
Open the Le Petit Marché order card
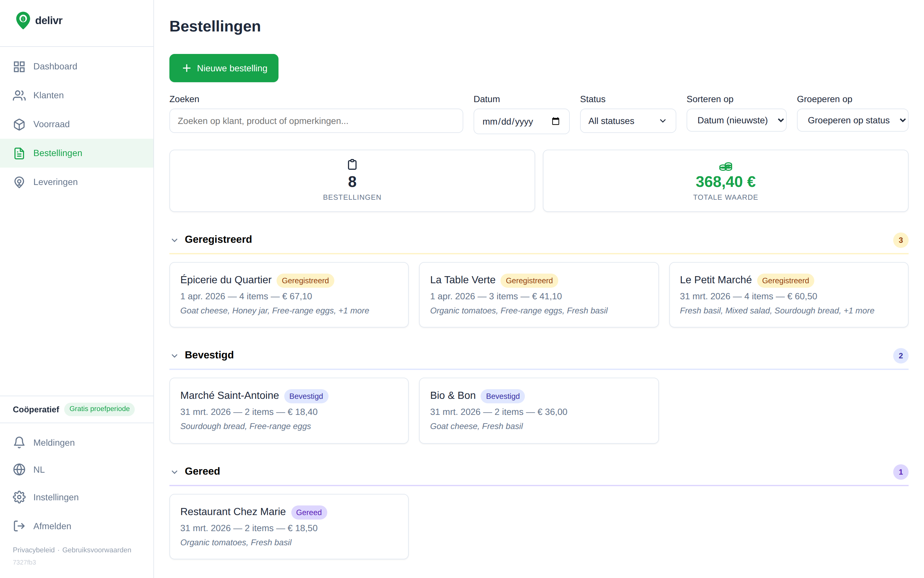789,295
